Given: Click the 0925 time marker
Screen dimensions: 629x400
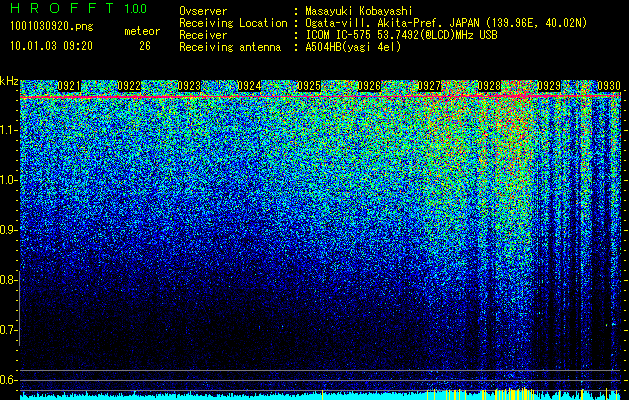Looking at the screenshot, I should pos(309,86).
